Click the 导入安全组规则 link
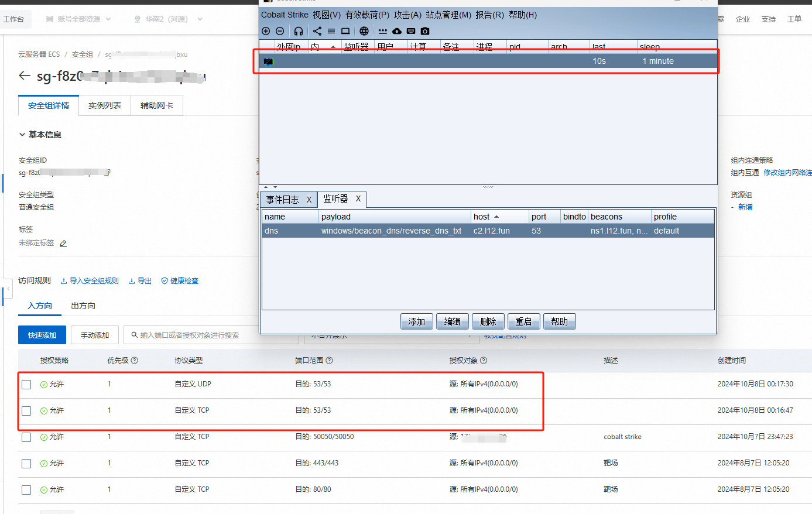812x514 pixels. [90, 281]
